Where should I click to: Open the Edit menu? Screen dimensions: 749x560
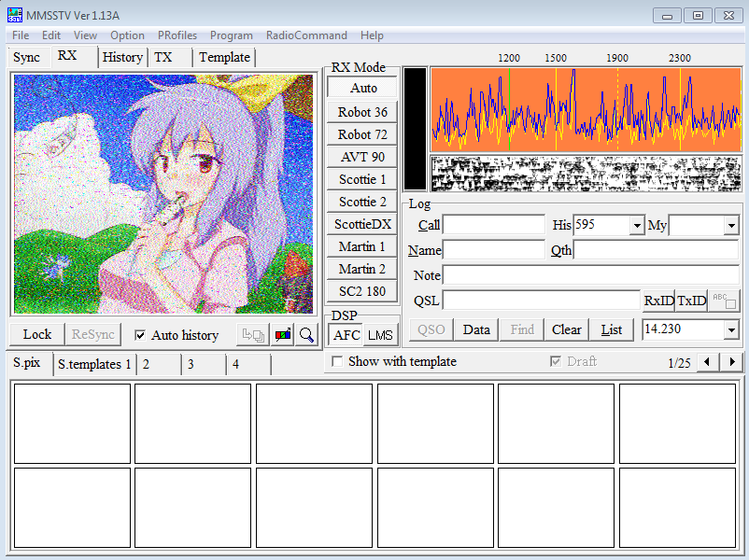[x=51, y=35]
